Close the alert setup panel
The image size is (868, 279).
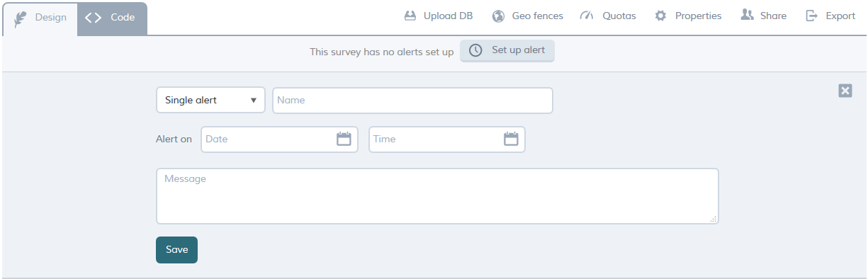(x=845, y=90)
